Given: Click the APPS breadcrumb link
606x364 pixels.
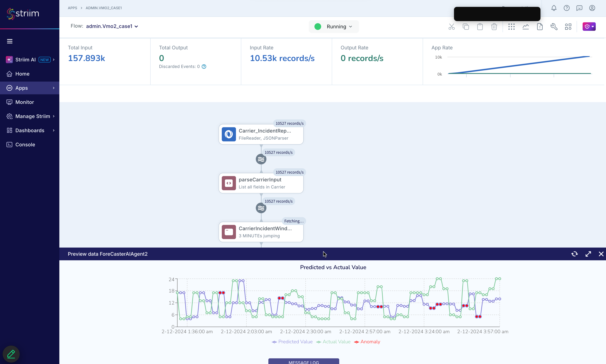Looking at the screenshot, I should (x=72, y=8).
